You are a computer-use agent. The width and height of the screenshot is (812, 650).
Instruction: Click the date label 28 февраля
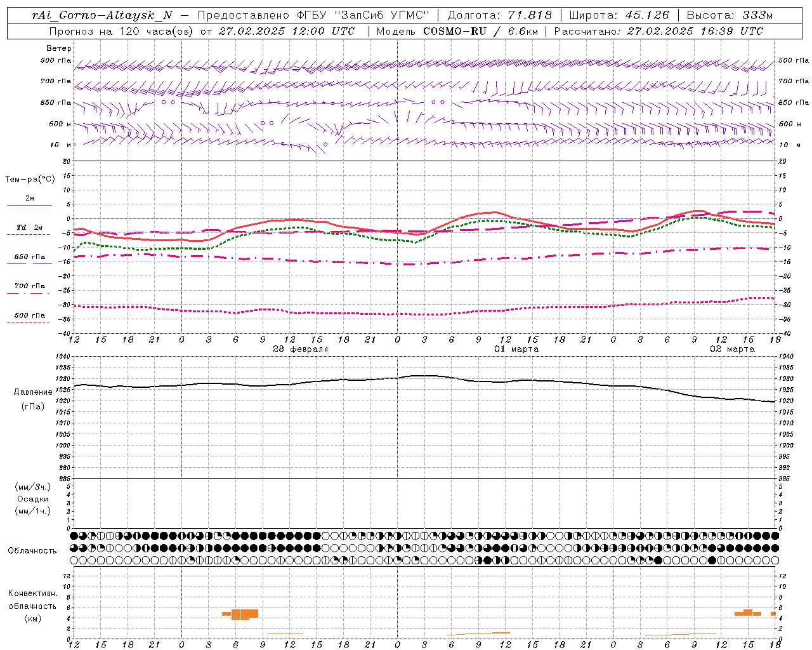(301, 349)
